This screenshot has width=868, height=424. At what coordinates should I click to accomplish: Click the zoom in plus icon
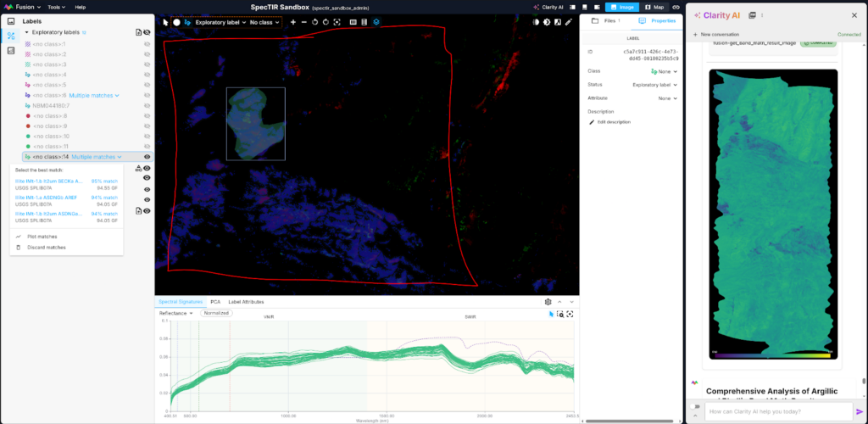(293, 22)
